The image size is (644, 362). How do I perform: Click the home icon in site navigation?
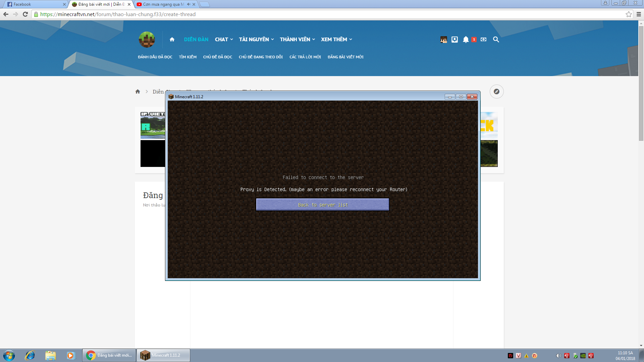pos(172,40)
